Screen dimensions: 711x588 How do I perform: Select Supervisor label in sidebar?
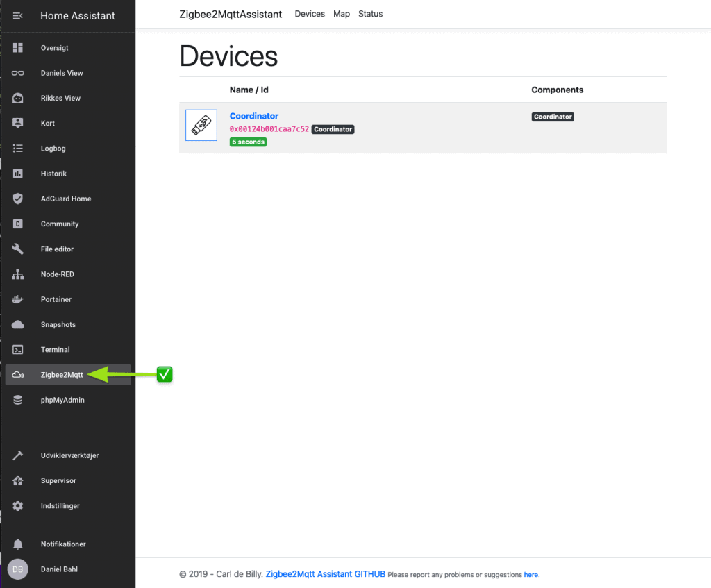point(58,480)
